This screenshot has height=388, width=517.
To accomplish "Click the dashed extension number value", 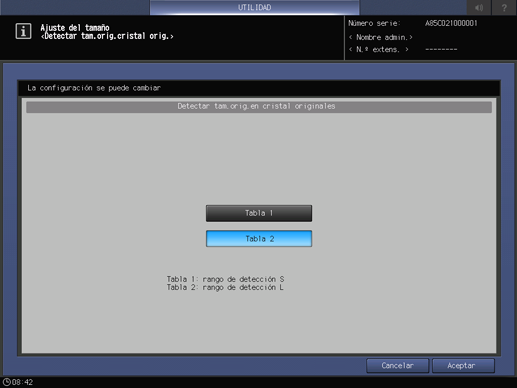I will point(441,50).
